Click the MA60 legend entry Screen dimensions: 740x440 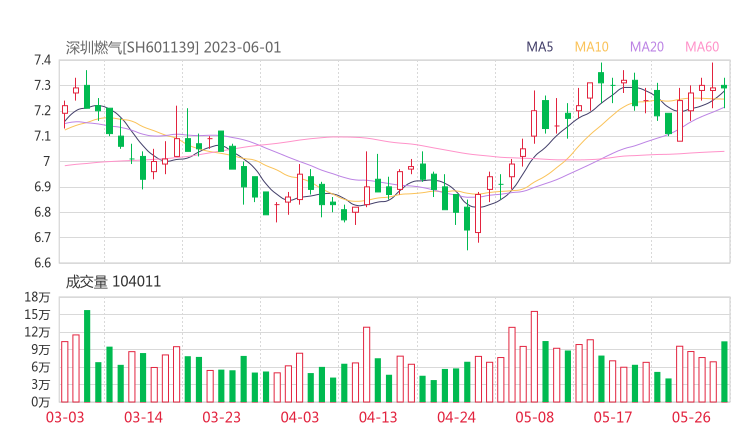701,47
